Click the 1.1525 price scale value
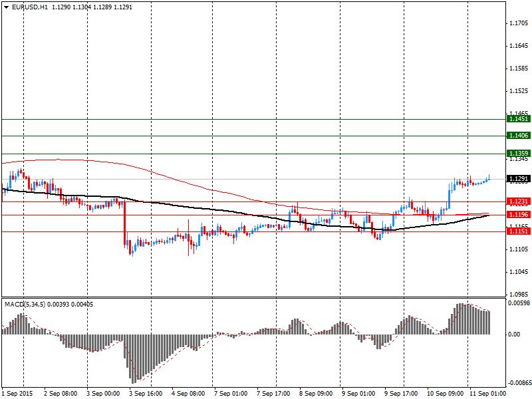532x399 pixels. (x=519, y=91)
